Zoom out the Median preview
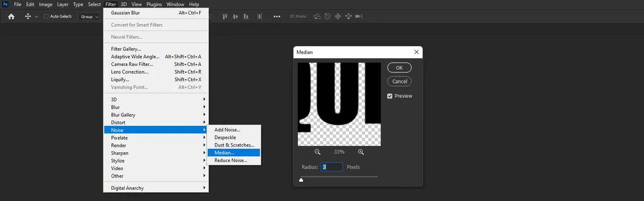The width and height of the screenshot is (644, 201). tap(318, 152)
